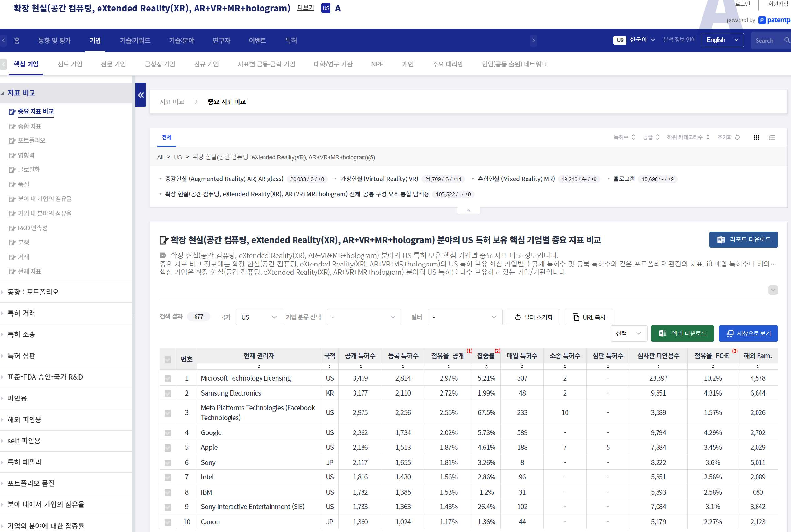
Task: Switch to NPE tab
Action: [377, 64]
